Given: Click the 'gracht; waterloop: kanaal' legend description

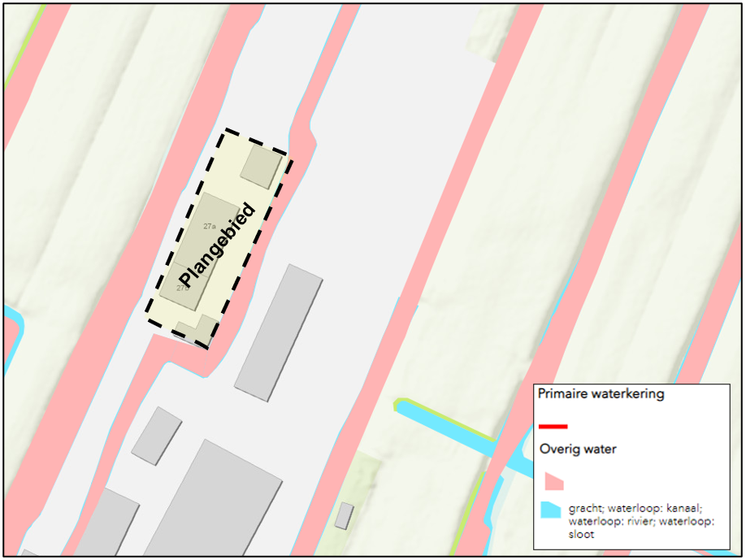Looking at the screenshot, I should point(641,521).
